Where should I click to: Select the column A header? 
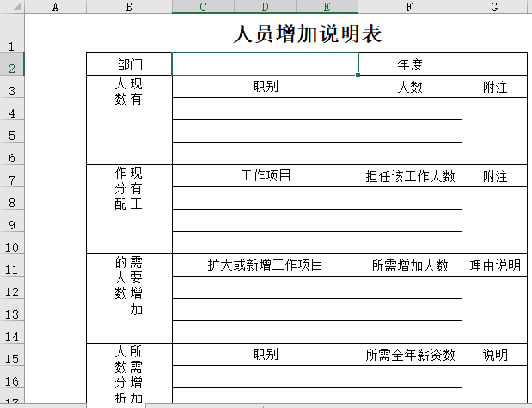[x=55, y=7]
